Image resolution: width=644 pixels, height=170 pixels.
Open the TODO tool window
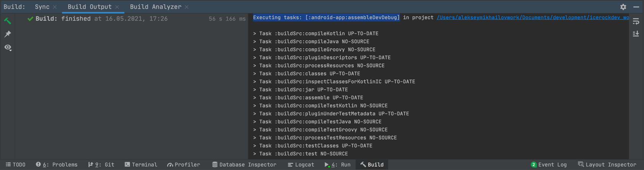pos(16,165)
